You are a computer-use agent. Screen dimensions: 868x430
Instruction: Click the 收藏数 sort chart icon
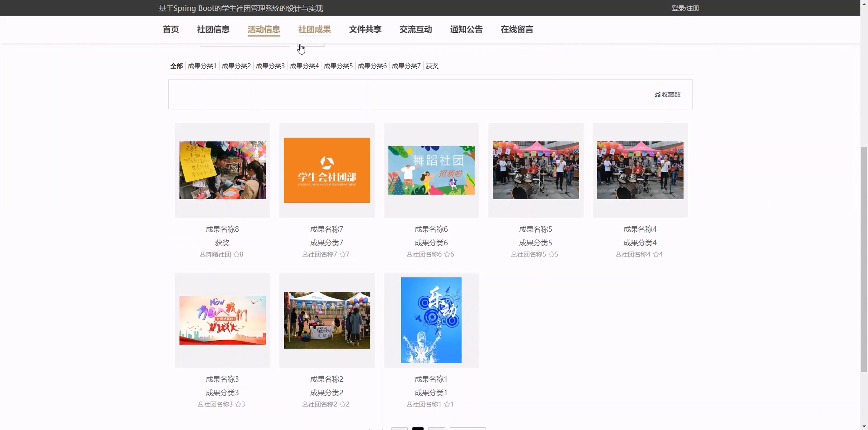[x=657, y=95]
